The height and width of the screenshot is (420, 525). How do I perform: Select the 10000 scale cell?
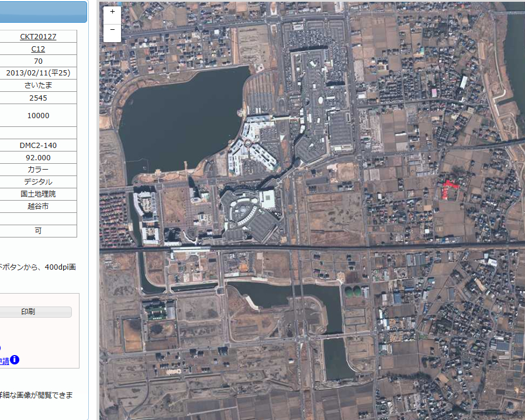tap(38, 116)
